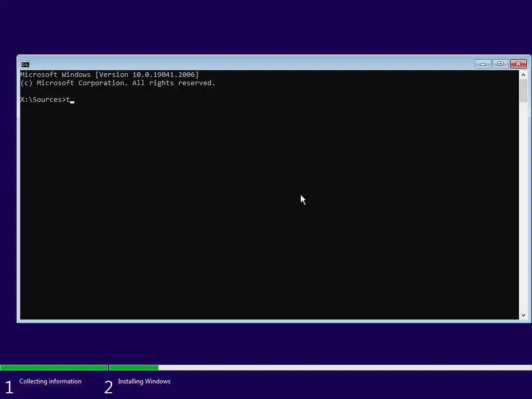This screenshot has width=532, height=399.
Task: Click the Installing Windows step label
Action: pyautogui.click(x=144, y=381)
